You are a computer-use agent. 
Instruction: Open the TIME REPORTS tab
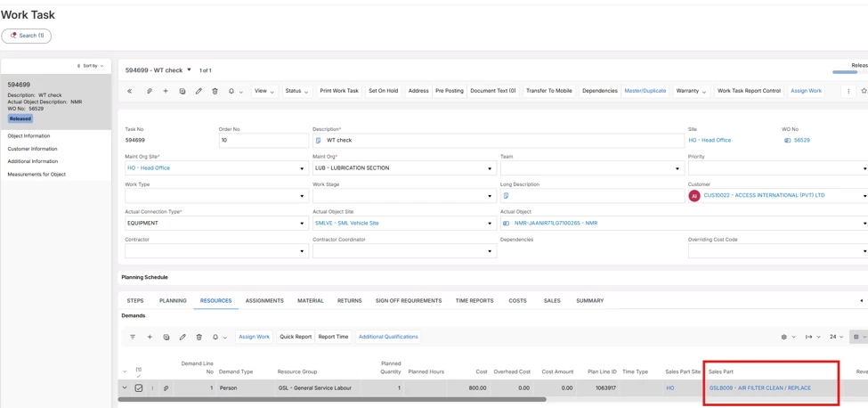475,300
